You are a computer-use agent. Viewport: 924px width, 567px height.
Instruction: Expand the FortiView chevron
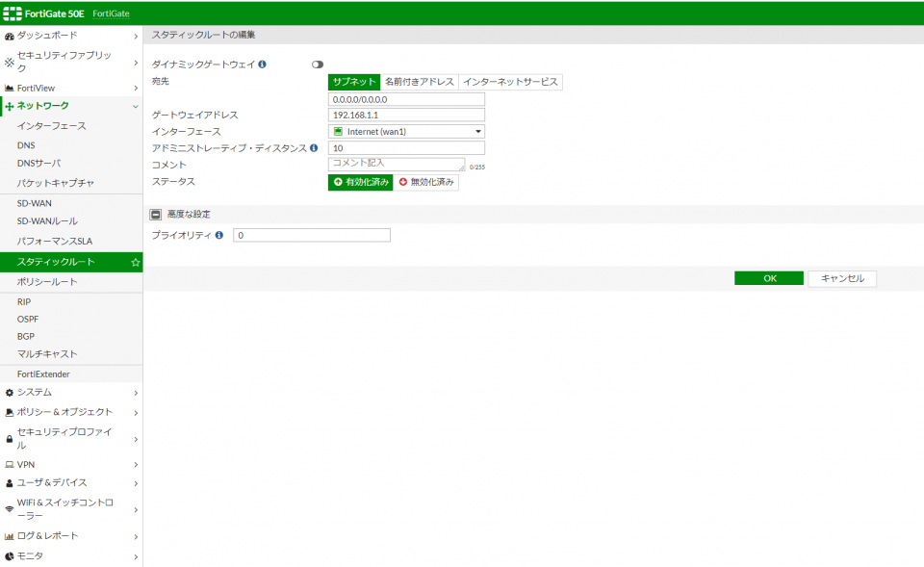pos(136,89)
